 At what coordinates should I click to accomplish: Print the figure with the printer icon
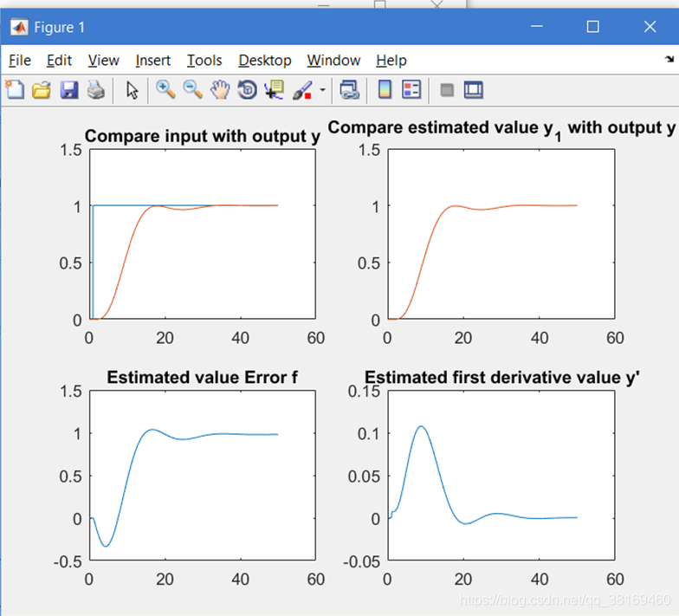[95, 90]
